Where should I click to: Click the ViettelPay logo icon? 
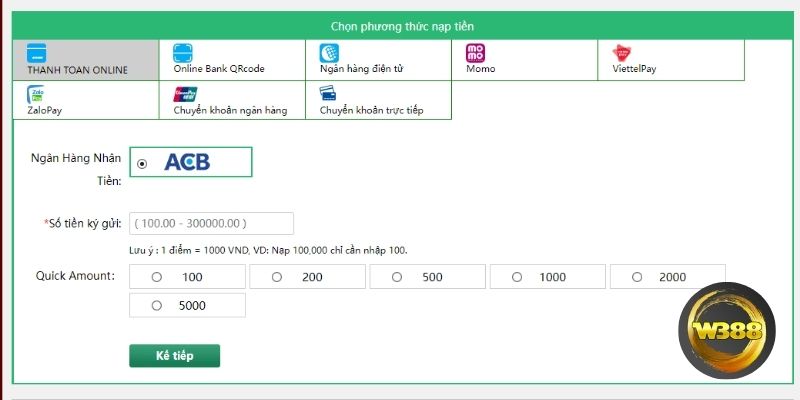[622, 53]
